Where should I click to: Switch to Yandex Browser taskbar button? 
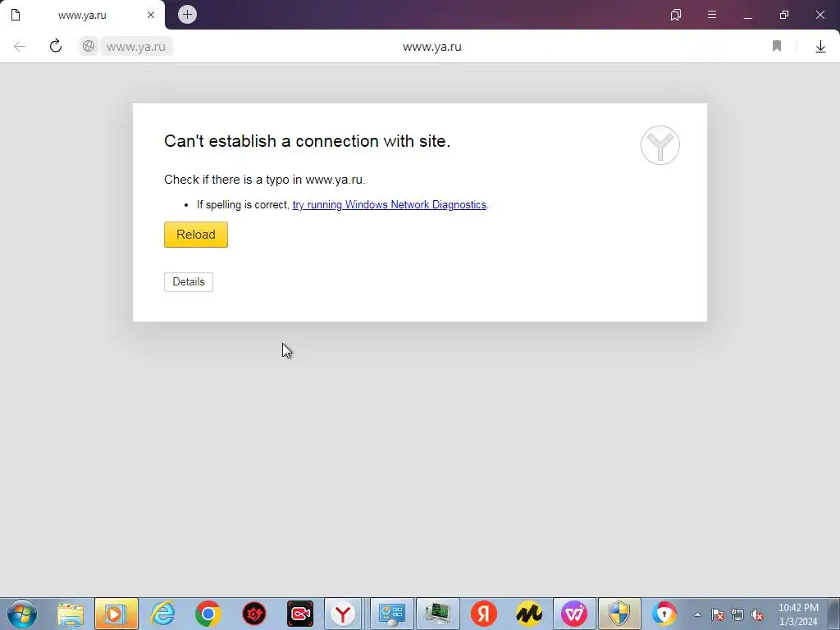343,614
